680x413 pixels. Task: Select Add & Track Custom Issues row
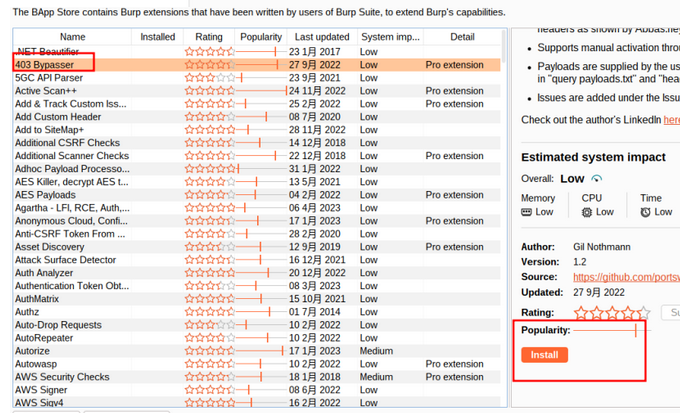257,104
